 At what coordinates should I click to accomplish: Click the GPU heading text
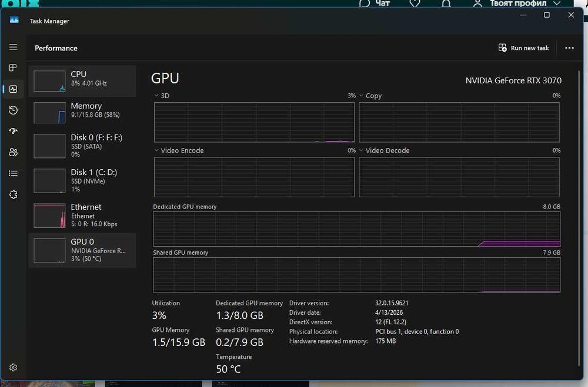165,78
